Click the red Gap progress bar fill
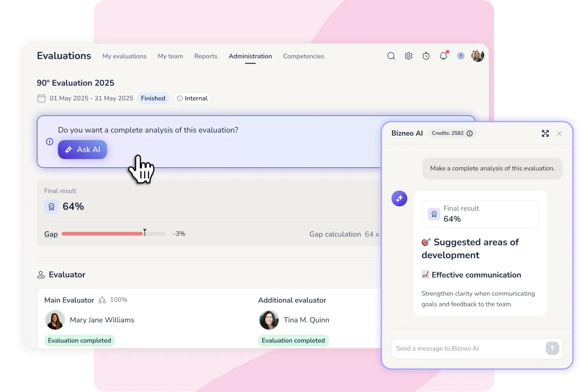This screenshot has height=392, width=588. point(102,234)
